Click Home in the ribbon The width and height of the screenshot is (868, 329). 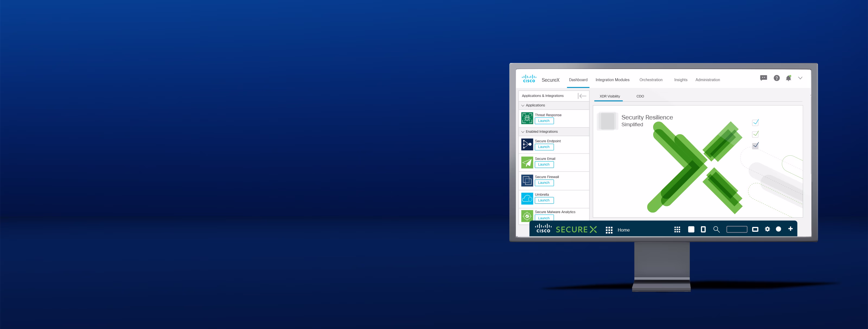pos(623,230)
